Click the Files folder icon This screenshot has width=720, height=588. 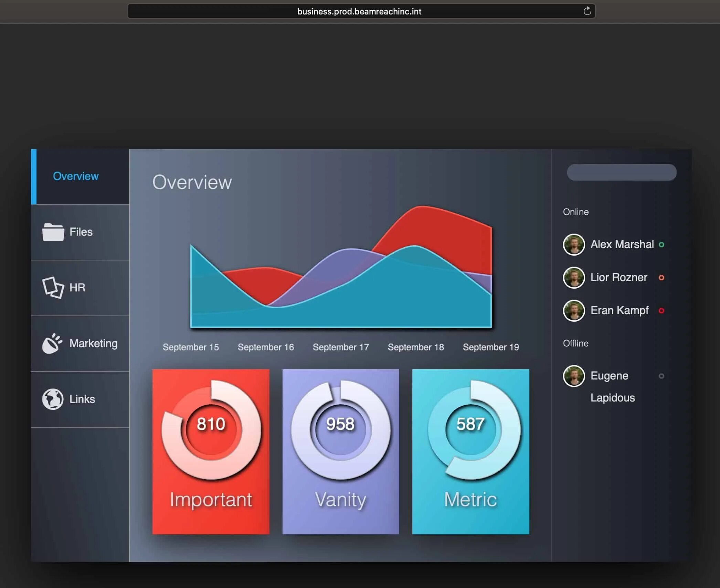pos(53,232)
